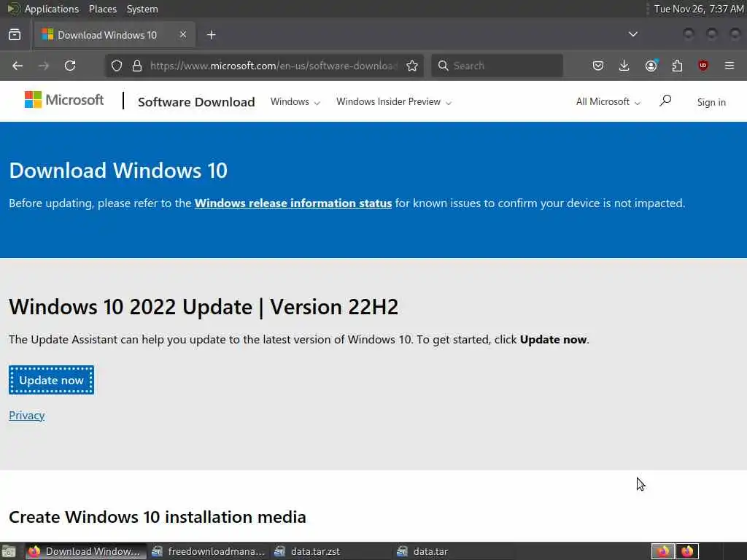Click the browser Search field
The height and width of the screenshot is (560, 747).
498,66
